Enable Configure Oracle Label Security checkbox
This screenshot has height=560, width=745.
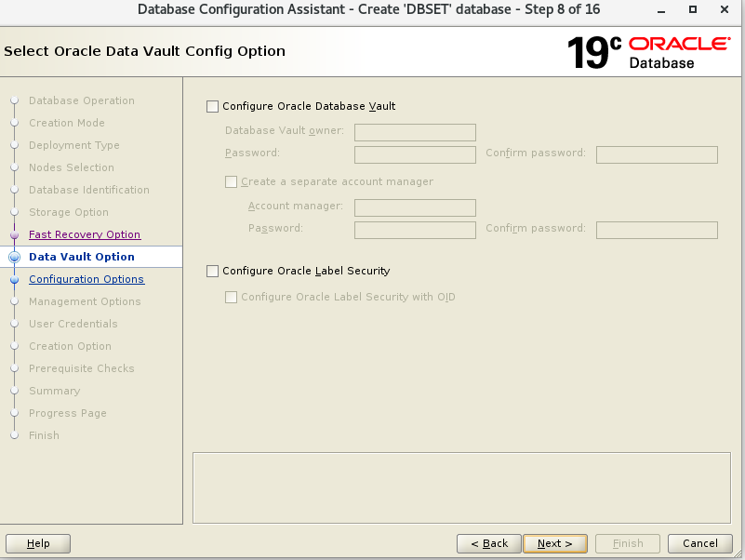[212, 271]
